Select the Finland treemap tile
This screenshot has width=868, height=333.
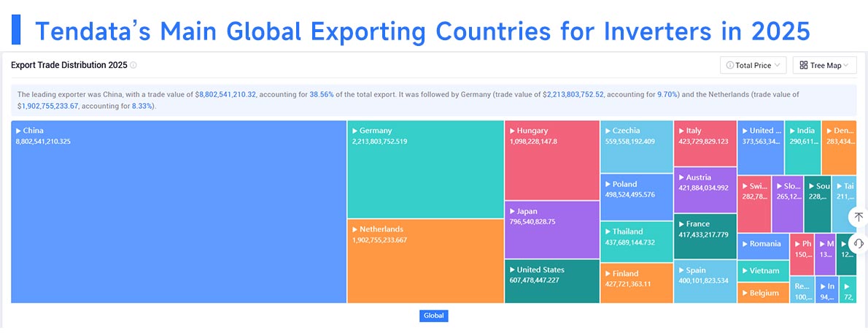(637, 283)
